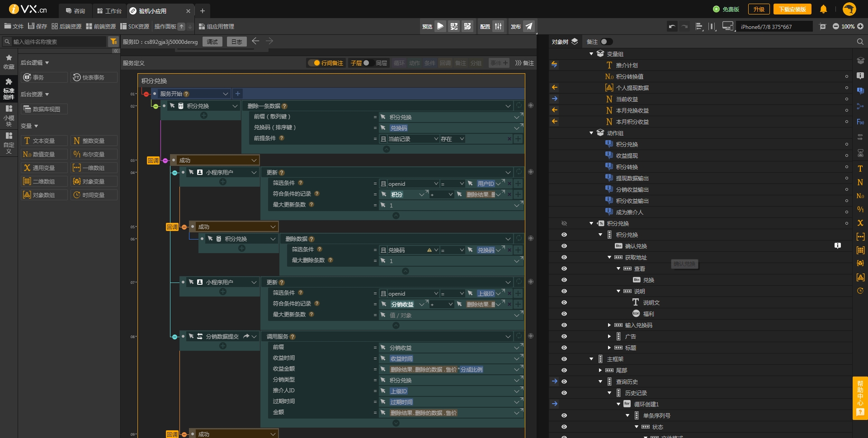
Task: Collapse the 动作组 tree node
Action: [591, 133]
